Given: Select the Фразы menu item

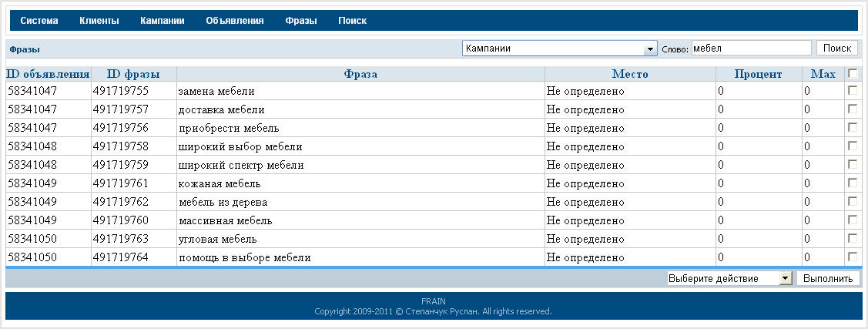Looking at the screenshot, I should pyautogui.click(x=300, y=21).
